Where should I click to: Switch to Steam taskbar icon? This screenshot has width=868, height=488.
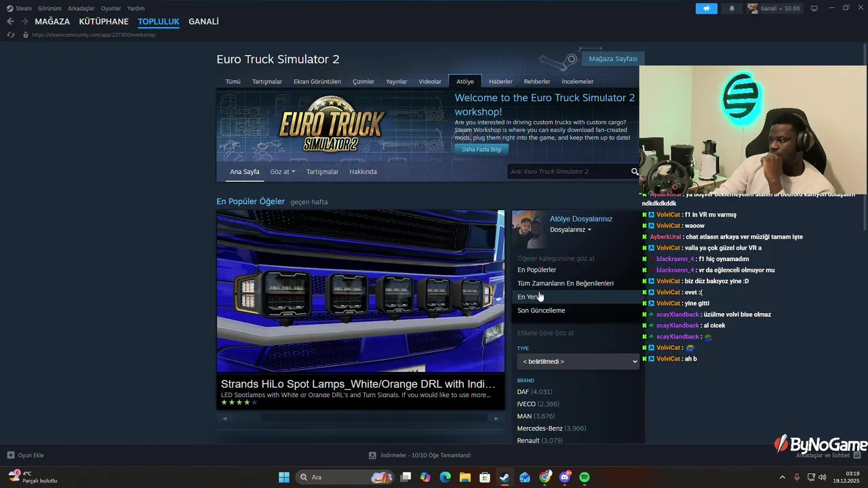click(x=505, y=477)
